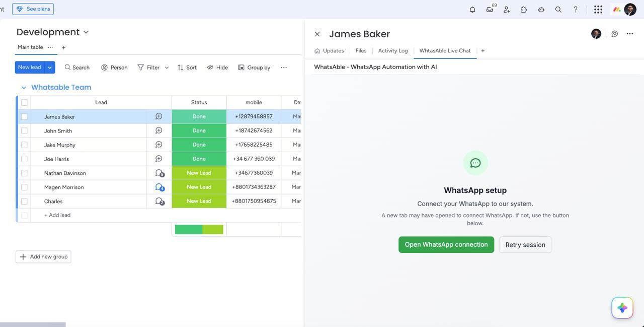The width and height of the screenshot is (644, 327).
Task: Click the top bar search magnifier
Action: coord(558,9)
